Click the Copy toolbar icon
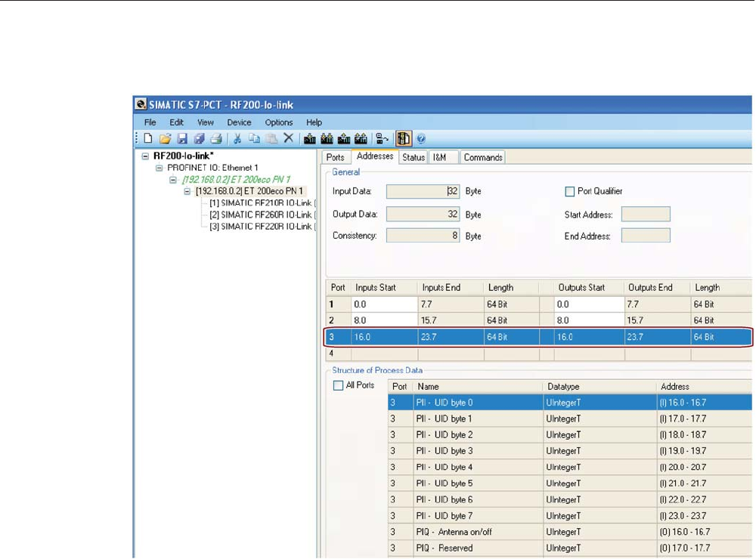 tap(254, 139)
